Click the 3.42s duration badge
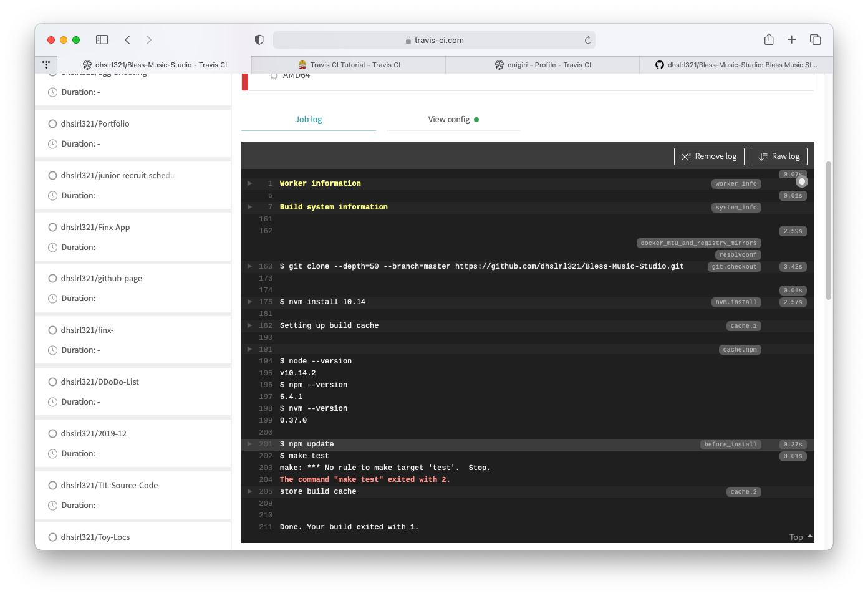868x596 pixels. (x=793, y=267)
